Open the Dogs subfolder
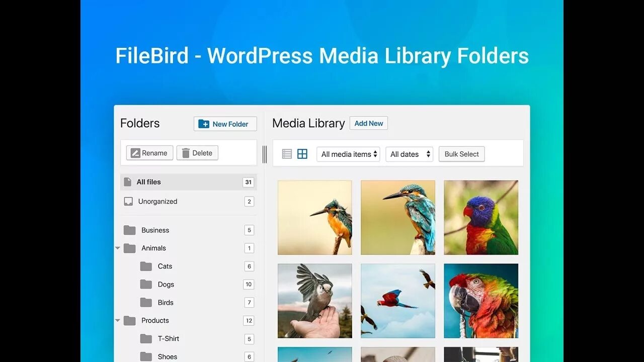The height and width of the screenshot is (362, 644). 196,284
